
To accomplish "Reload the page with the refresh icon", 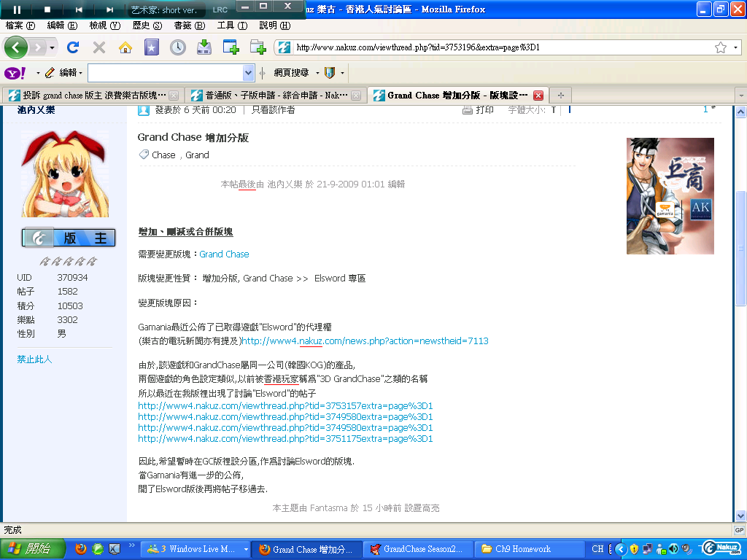I will (73, 47).
